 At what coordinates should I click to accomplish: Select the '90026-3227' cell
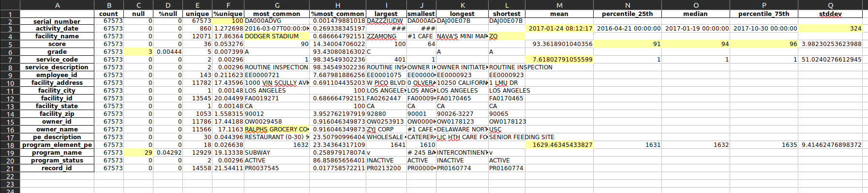coord(462,114)
